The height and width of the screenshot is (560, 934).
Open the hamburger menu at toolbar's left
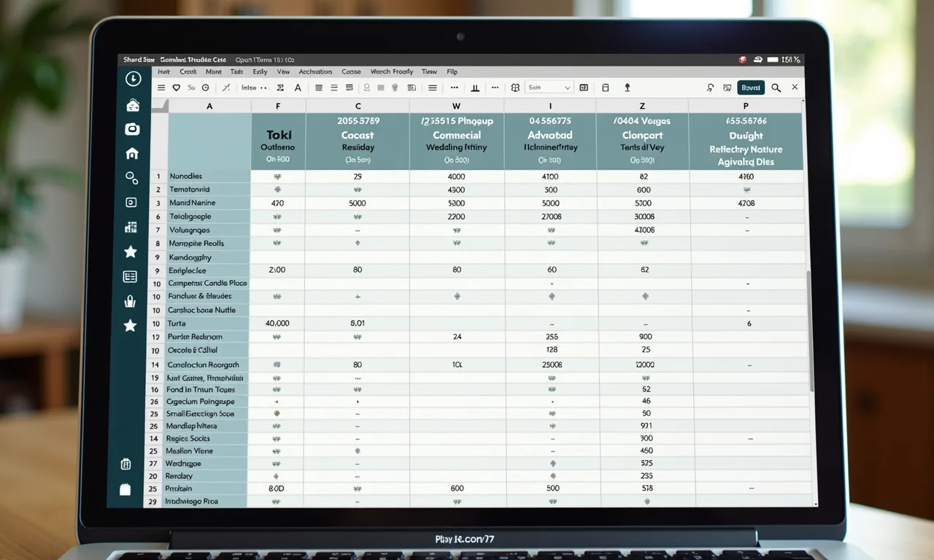pyautogui.click(x=161, y=87)
